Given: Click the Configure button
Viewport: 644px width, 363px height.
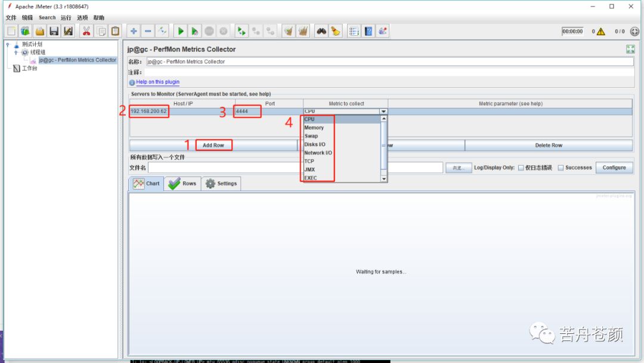Looking at the screenshot, I should tap(614, 168).
